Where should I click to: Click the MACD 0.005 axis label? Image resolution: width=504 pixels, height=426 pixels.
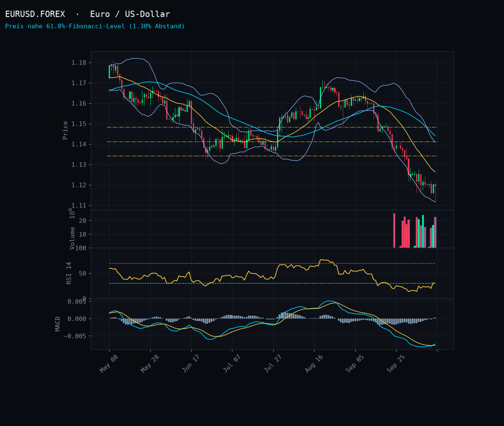[77, 301]
